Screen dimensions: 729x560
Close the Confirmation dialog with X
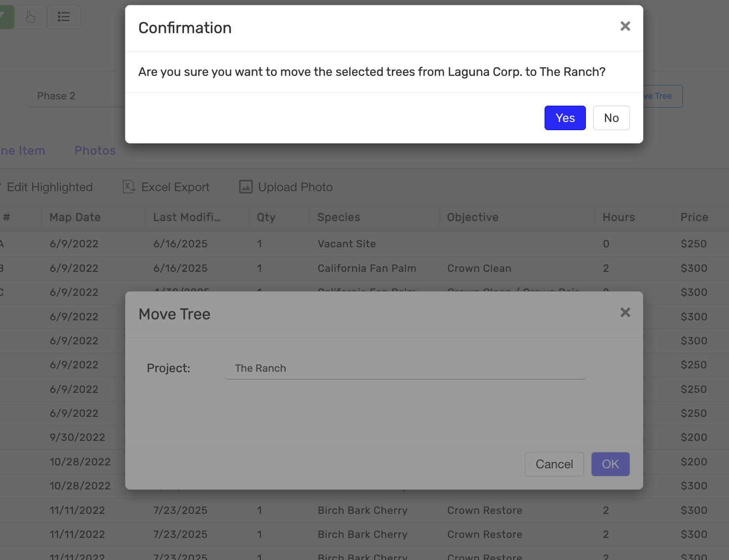625,26
